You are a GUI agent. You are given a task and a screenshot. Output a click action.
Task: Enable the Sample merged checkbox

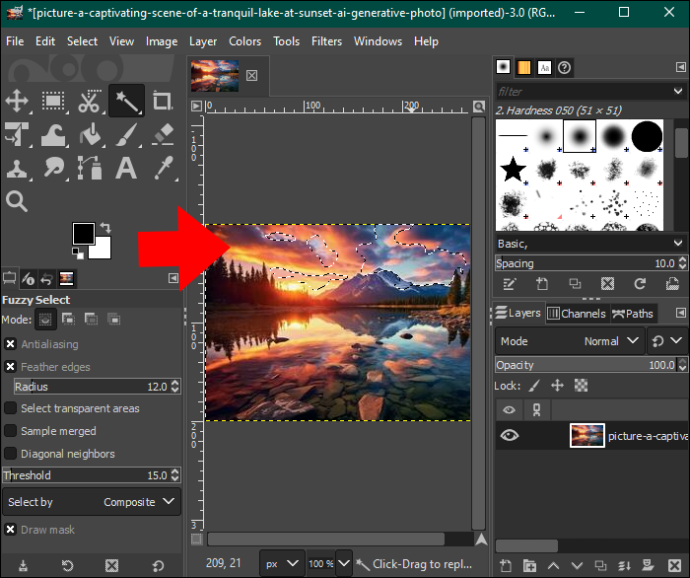point(11,431)
